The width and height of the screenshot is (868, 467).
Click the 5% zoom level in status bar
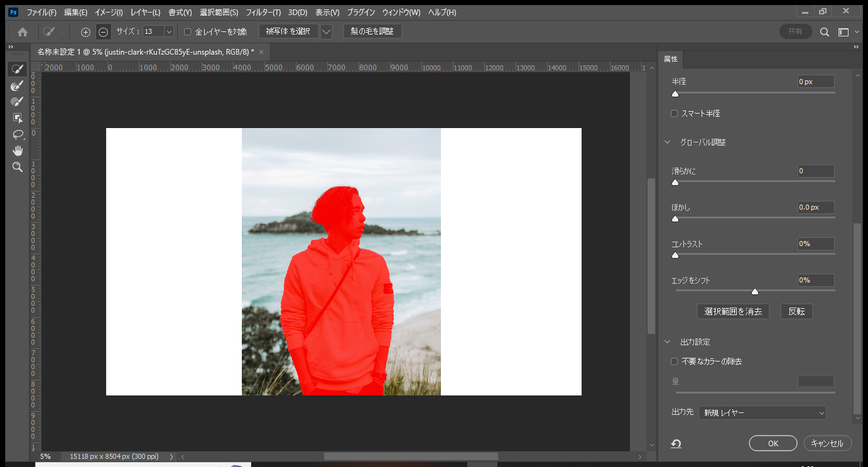[x=45, y=456]
